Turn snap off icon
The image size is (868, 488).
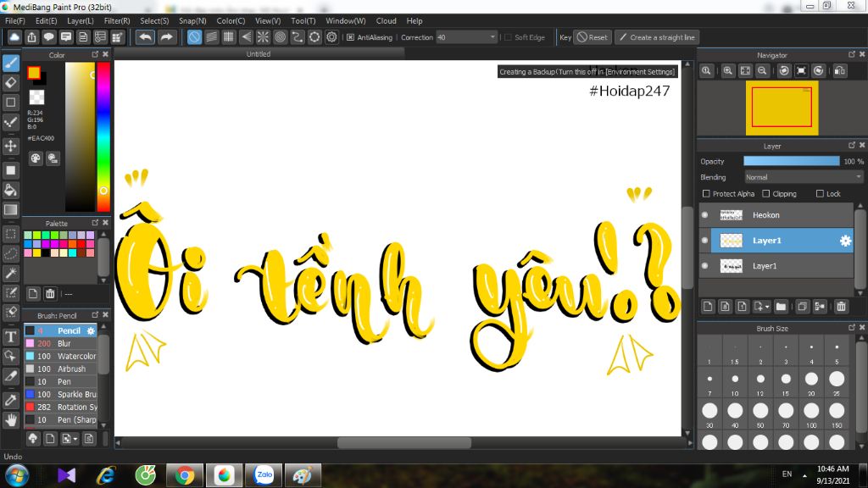194,37
